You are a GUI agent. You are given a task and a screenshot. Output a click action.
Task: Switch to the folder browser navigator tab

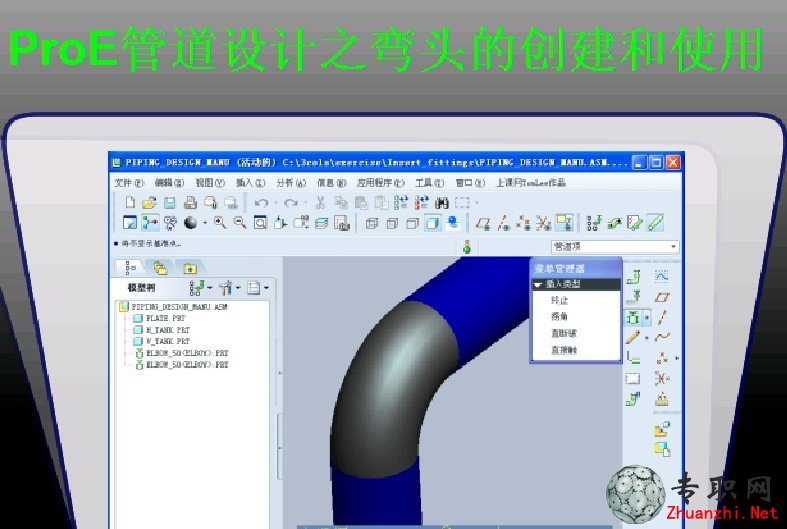(161, 268)
